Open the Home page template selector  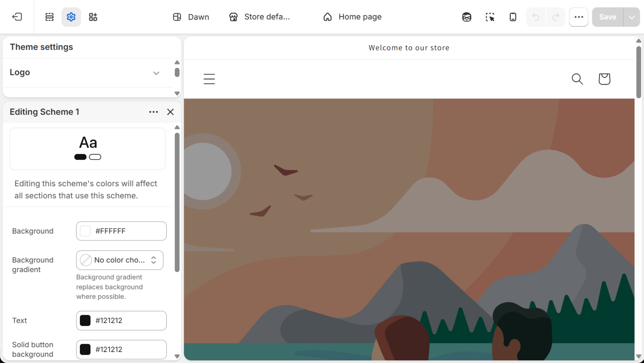[352, 17]
